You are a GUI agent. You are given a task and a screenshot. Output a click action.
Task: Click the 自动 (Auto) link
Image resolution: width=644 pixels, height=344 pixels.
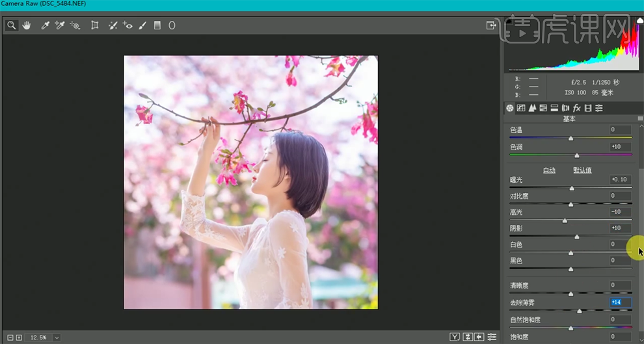pos(549,170)
